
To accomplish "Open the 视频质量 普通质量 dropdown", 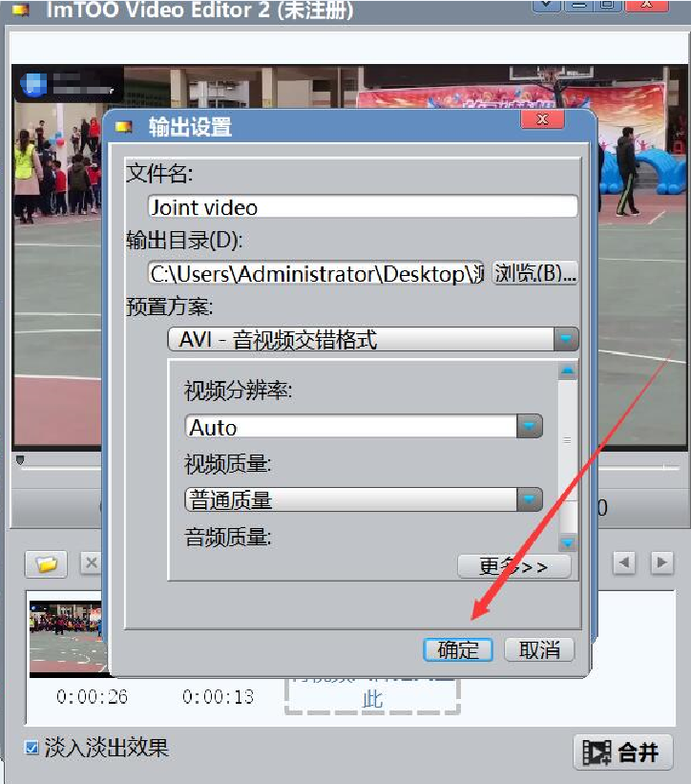I will click(530, 499).
